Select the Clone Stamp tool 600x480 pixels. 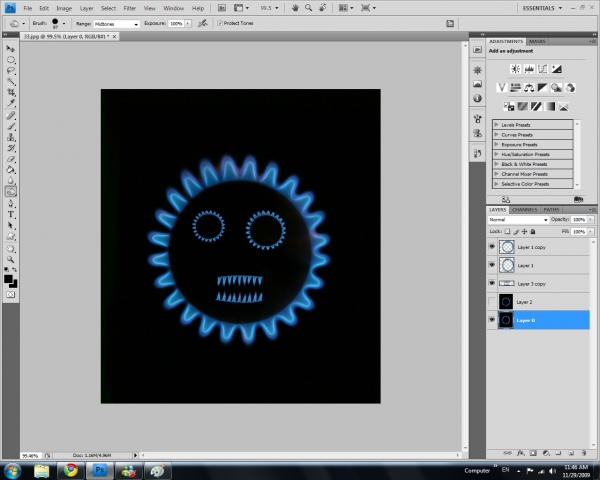coord(11,137)
